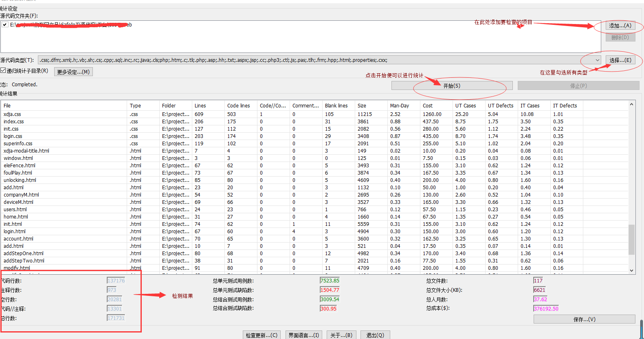Select the unlocking.html row
The image size is (644, 339).
(314, 180)
